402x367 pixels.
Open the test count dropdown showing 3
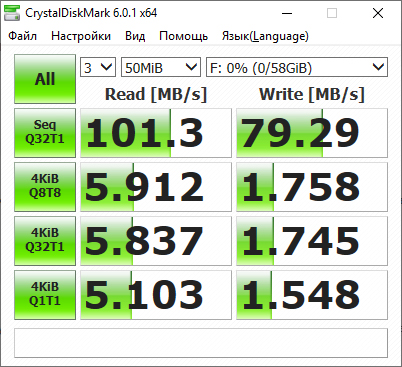[x=98, y=67]
